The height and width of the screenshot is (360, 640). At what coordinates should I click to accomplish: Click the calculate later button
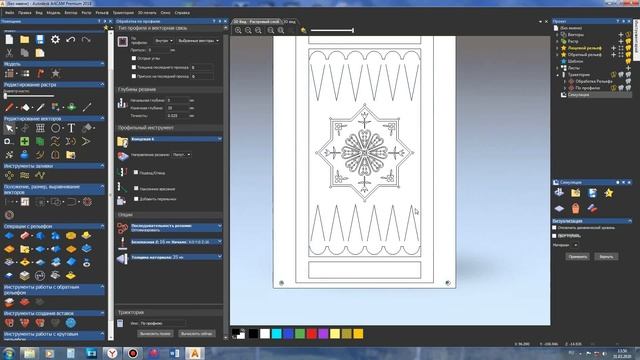(x=155, y=333)
